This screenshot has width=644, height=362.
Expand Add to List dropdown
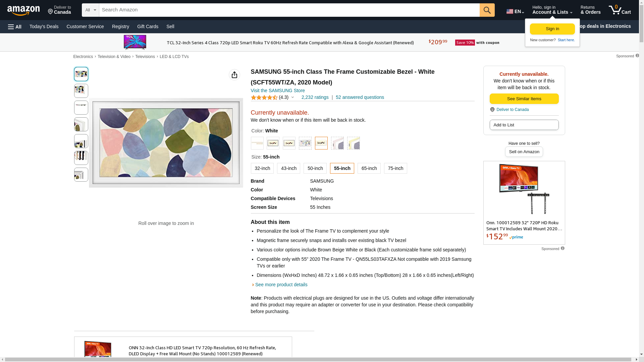point(524,125)
